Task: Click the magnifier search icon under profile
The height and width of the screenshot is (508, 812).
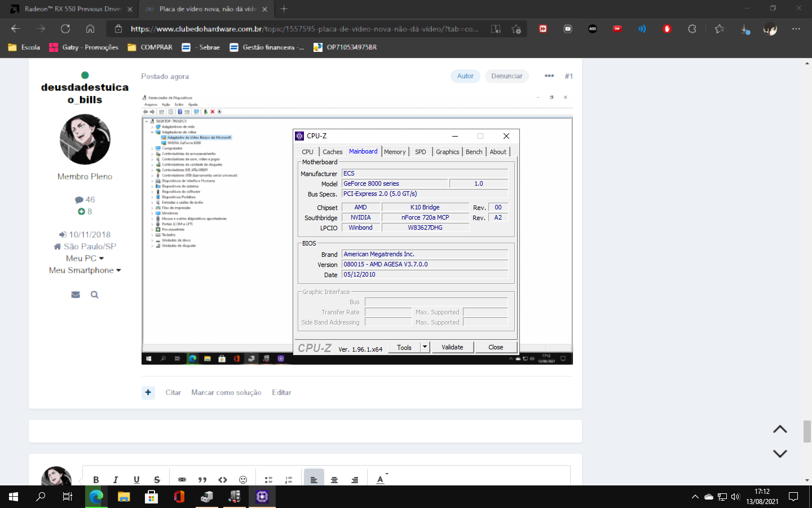Action: (95, 295)
